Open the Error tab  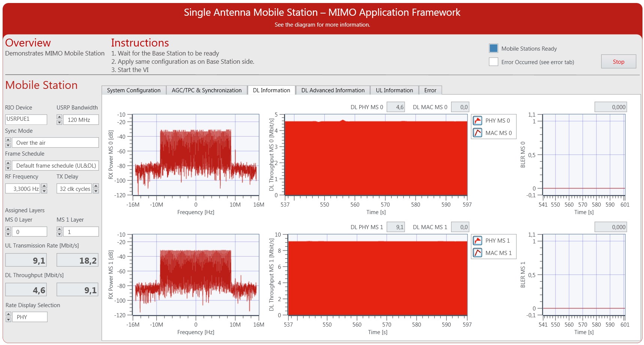click(430, 90)
